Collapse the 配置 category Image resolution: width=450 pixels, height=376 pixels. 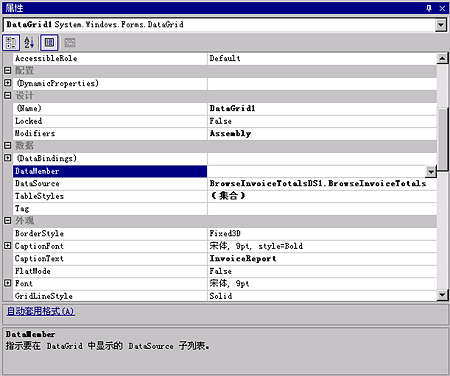pos(8,70)
